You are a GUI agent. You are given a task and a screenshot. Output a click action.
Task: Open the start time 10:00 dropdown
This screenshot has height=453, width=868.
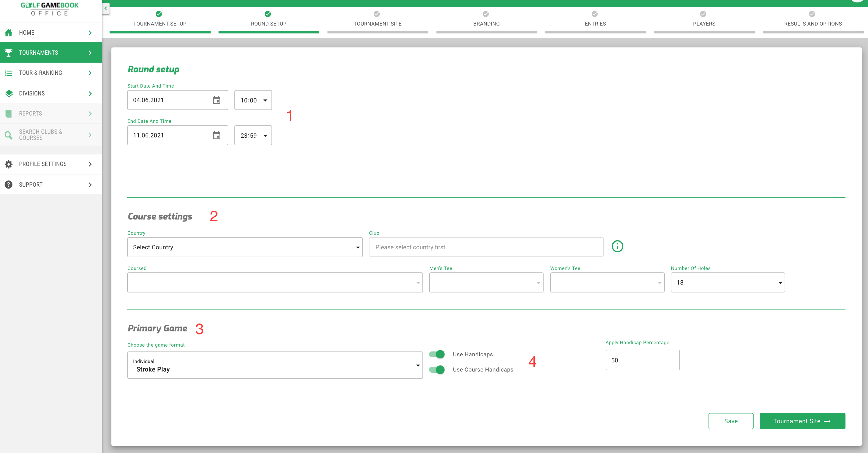[x=253, y=100]
